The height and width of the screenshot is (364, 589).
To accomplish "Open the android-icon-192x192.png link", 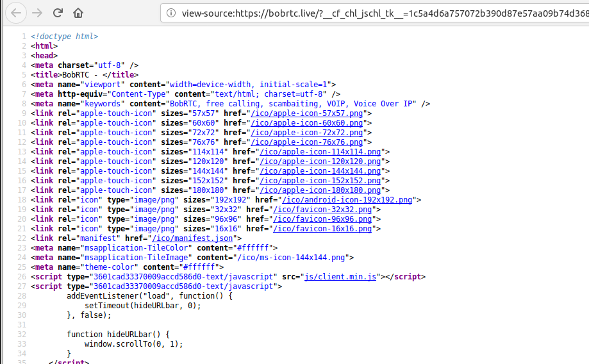I will [x=347, y=200].
